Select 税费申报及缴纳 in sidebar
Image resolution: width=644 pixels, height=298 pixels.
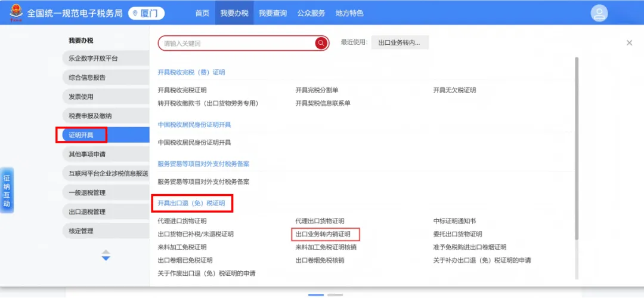click(106, 116)
